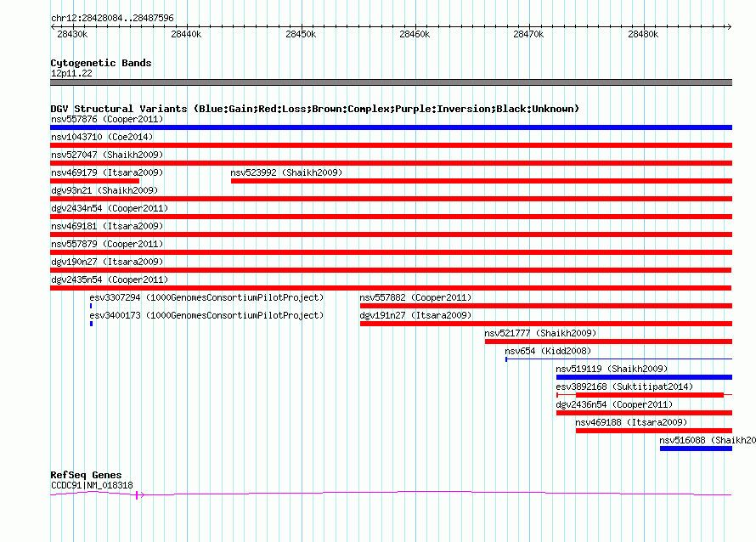756x542 pixels.
Task: Select the dgv93n21 (Shaikh2009) variant label
Action: click(104, 190)
